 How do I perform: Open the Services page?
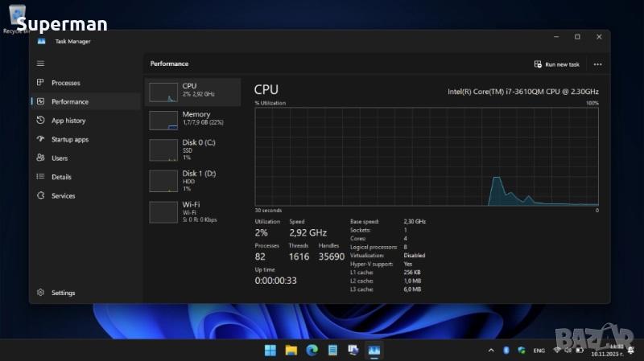63,196
